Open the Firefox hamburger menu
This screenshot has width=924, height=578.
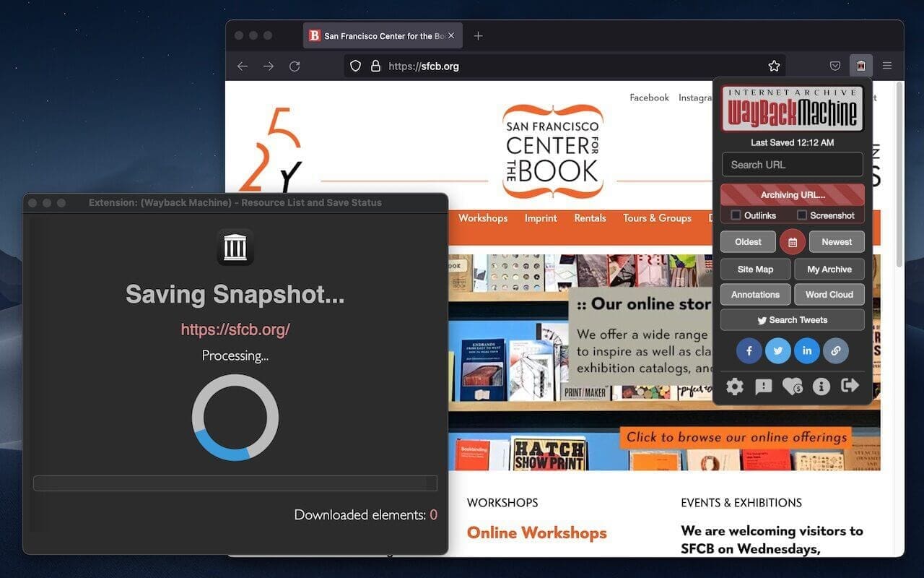(887, 66)
